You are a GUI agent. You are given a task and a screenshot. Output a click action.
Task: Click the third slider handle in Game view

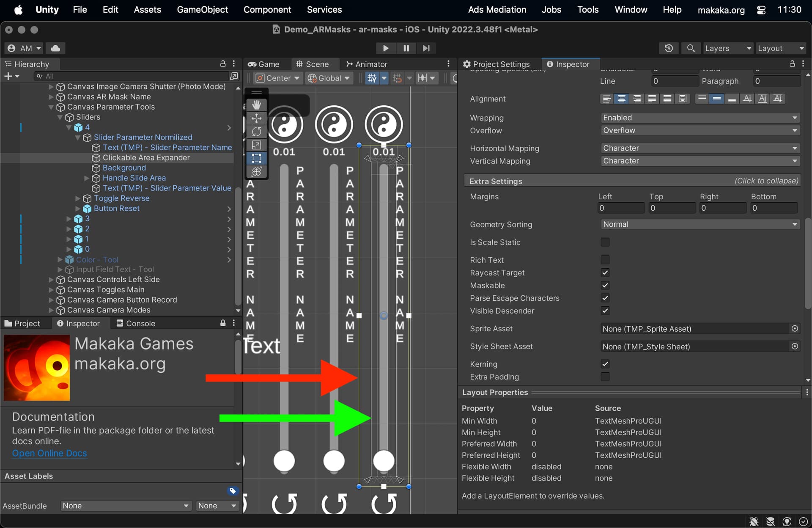384,461
